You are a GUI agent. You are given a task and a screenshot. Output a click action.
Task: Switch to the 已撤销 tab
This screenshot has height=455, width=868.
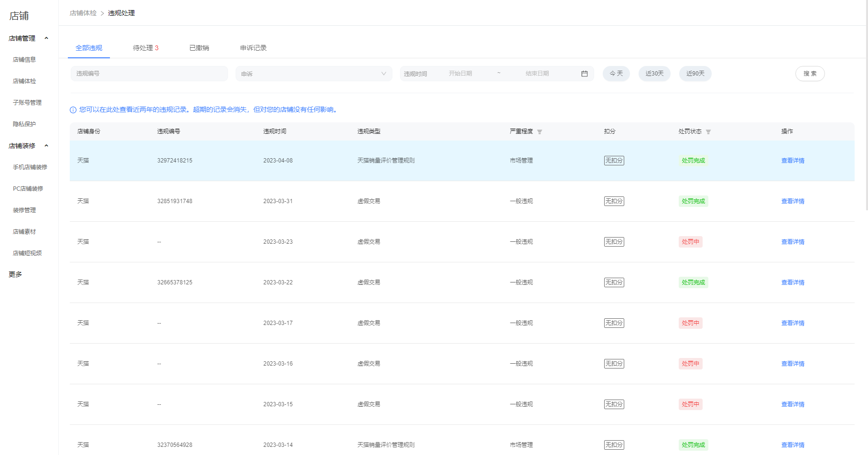click(x=199, y=48)
